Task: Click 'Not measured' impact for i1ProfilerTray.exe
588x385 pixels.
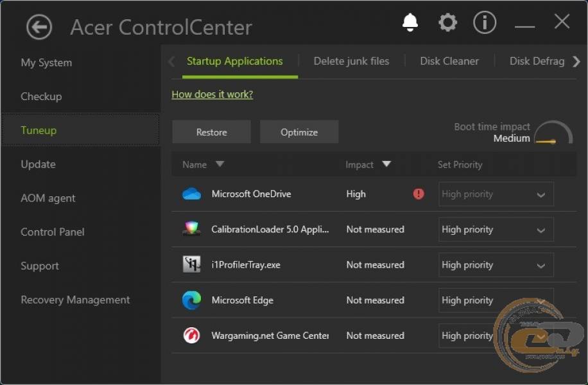Action: [x=376, y=264]
